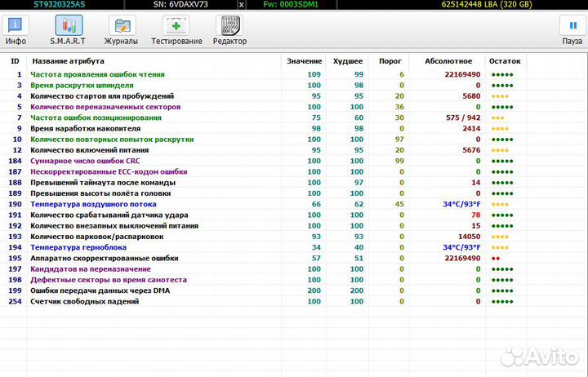Select row Время раскрутки шпинделя

pyautogui.click(x=262, y=86)
